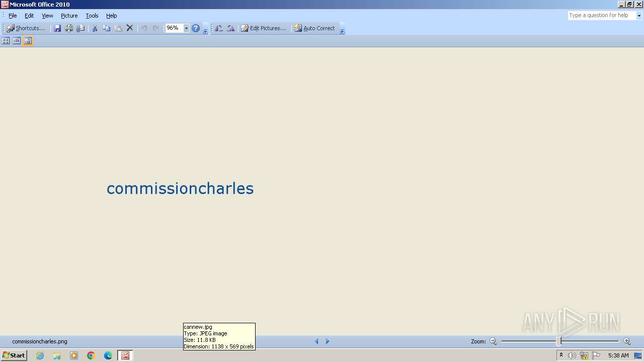Go to the next picture arrow
The image size is (644, 362).
click(x=328, y=341)
